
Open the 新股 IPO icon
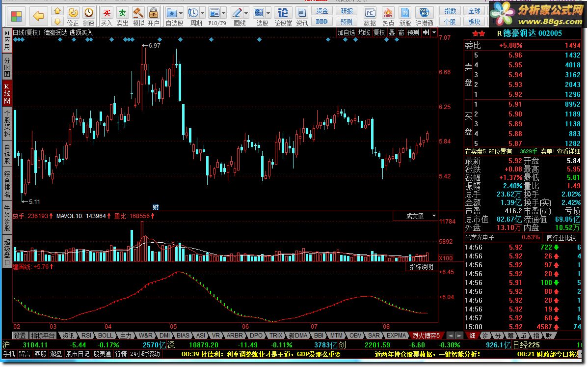405,17
